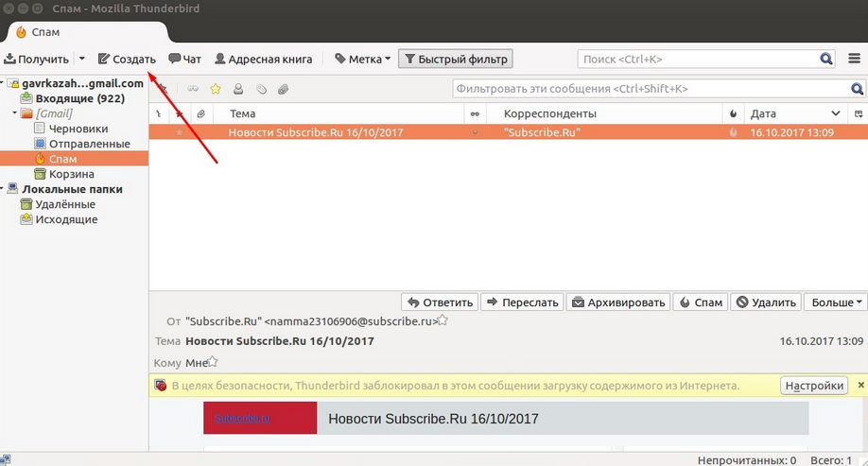Open the Subscribe.ru link in message body
The width and height of the screenshot is (868, 466).
(242, 418)
